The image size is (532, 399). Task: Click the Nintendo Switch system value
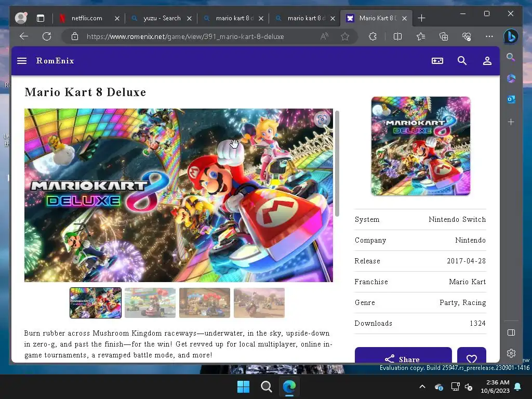coord(457,220)
